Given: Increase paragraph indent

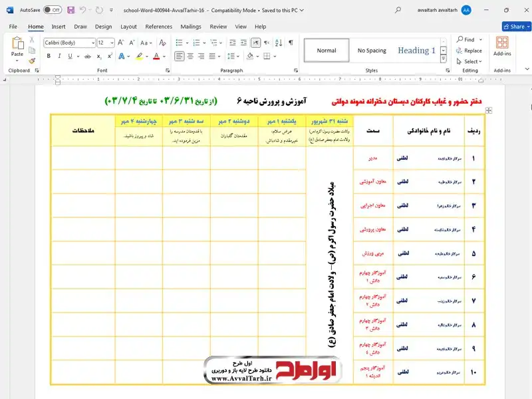Looking at the screenshot, I should coord(243,43).
